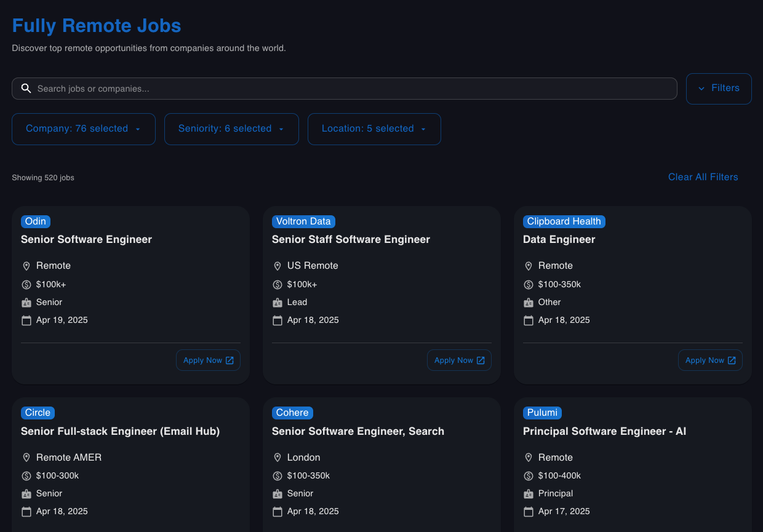Click the Principal seniority text
The image size is (763, 532).
tap(556, 493)
